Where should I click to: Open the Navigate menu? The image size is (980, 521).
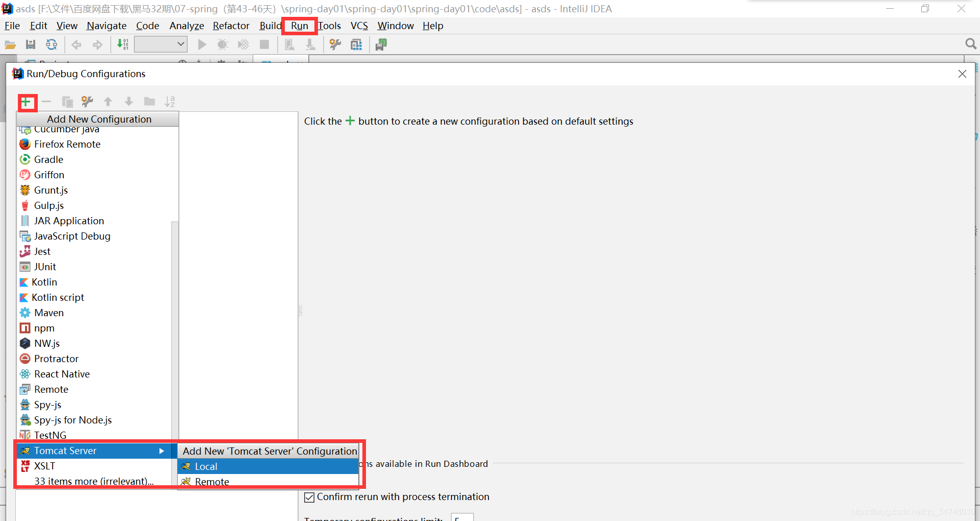(x=106, y=26)
